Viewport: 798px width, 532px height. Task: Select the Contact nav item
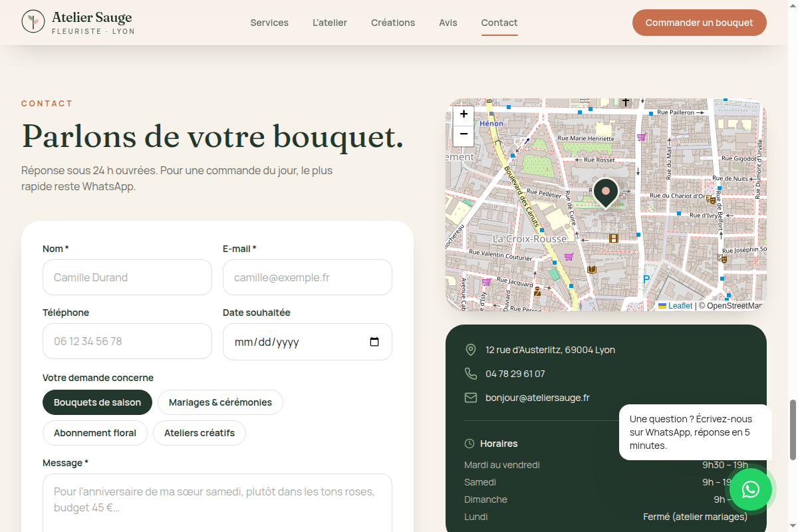click(499, 23)
